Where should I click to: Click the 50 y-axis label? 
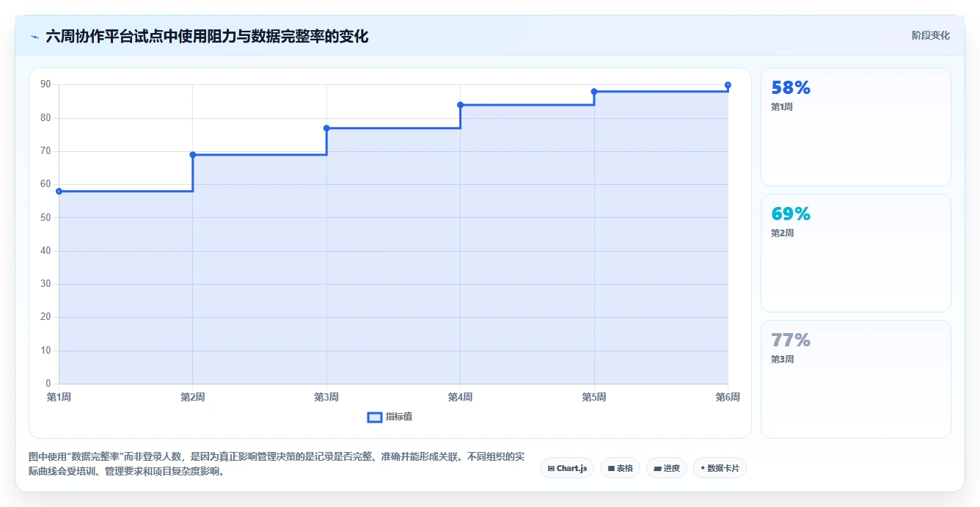tap(45, 218)
